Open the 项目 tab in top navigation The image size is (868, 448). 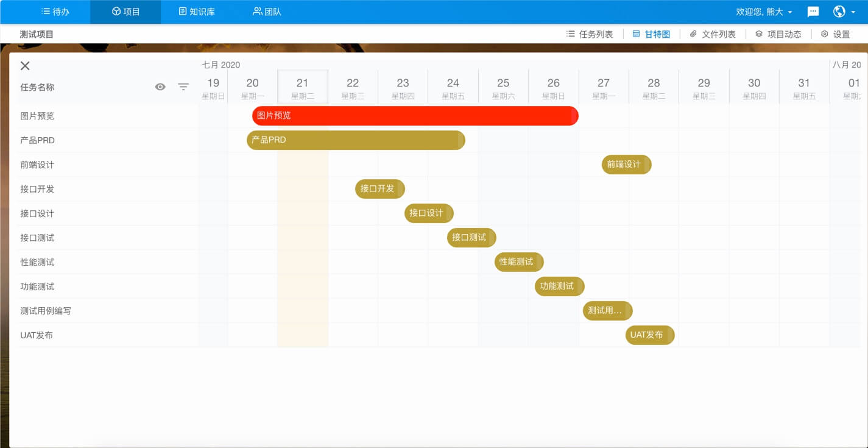tap(125, 11)
